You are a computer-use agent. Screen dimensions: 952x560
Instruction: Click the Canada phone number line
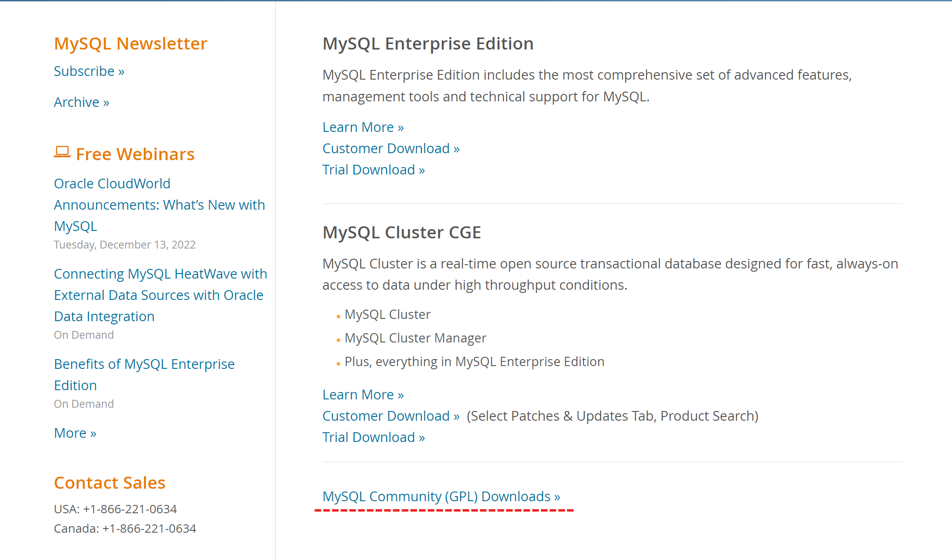[x=125, y=529]
